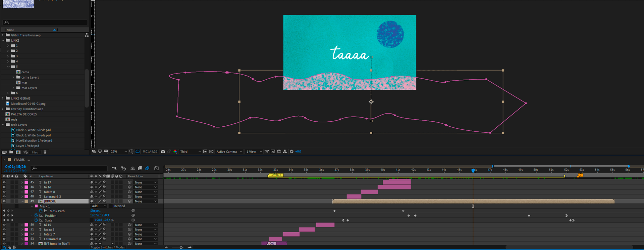Click the Shape... mask path link
The width and height of the screenshot is (644, 250).
[x=95, y=211]
